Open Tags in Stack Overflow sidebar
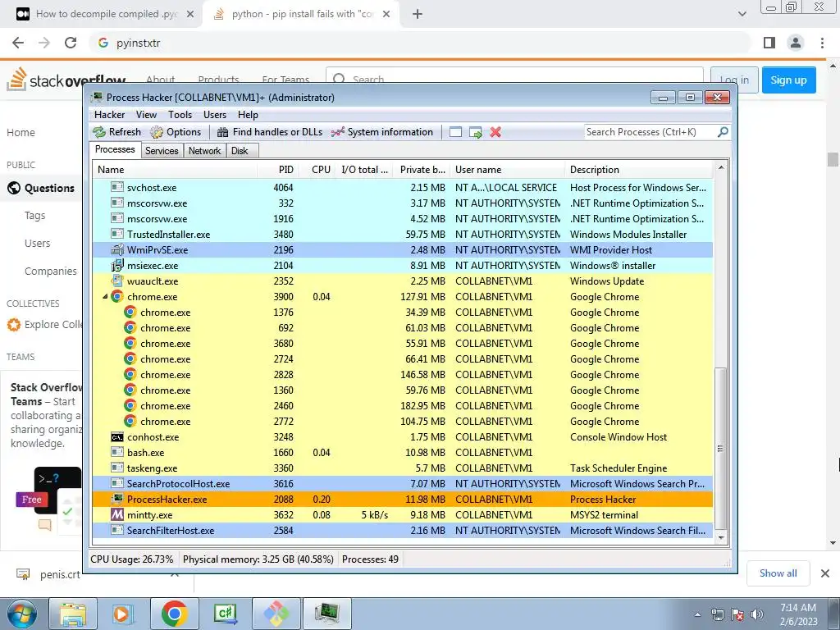Screen dimensions: 840x630 pyautogui.click(x=34, y=216)
